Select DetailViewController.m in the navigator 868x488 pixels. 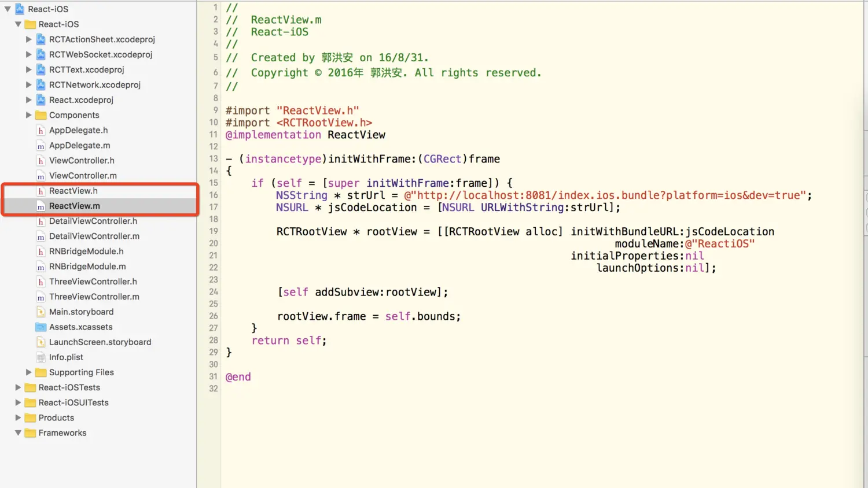pos(94,236)
